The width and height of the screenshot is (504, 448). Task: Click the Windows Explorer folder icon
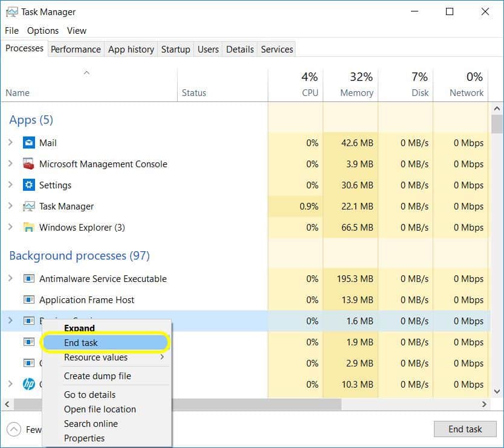point(28,228)
